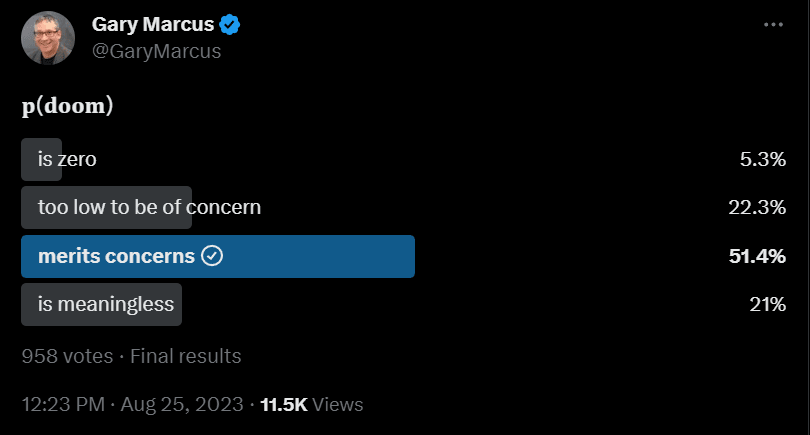The height and width of the screenshot is (435, 810).
Task: Click the p(doom) tweet text
Action: [68, 106]
